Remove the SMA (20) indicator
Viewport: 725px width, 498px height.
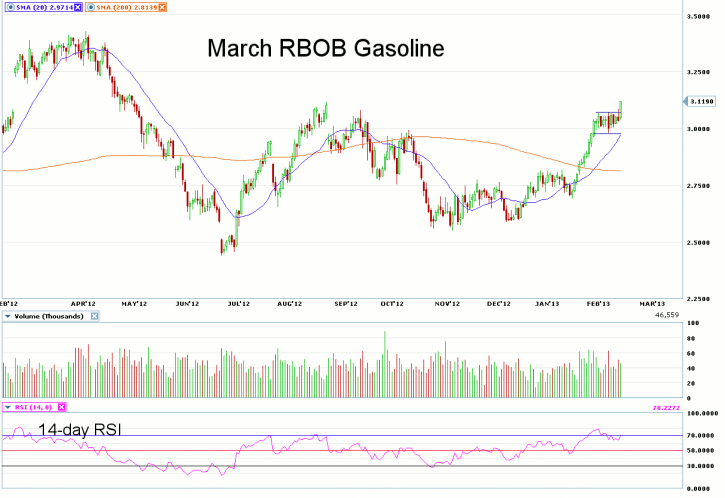point(79,7)
